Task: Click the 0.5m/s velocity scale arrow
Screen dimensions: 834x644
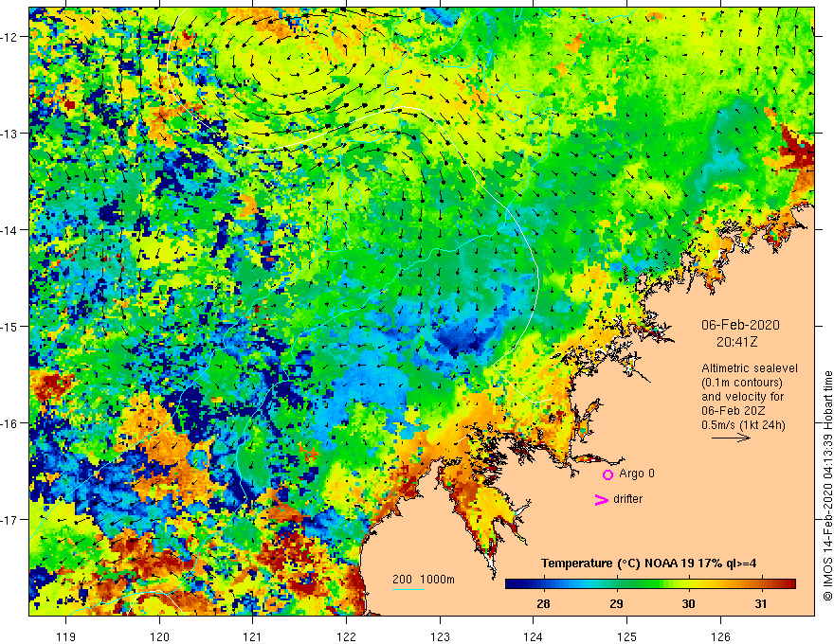Action: click(731, 438)
